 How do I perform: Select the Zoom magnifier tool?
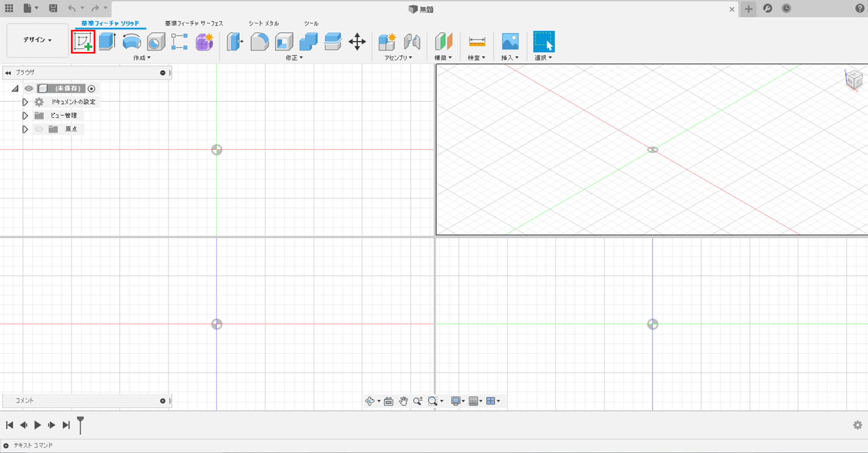pos(417,401)
